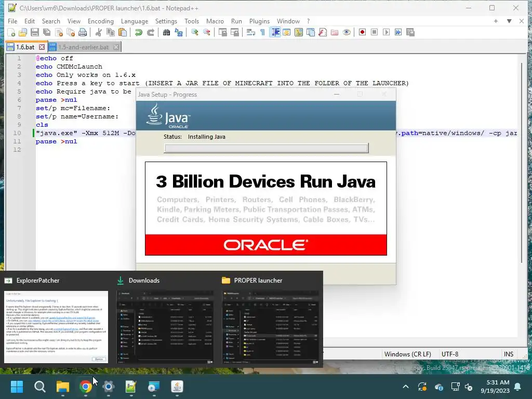Click the Save All toolbar icon
This screenshot has height=399, width=532.
46,33
